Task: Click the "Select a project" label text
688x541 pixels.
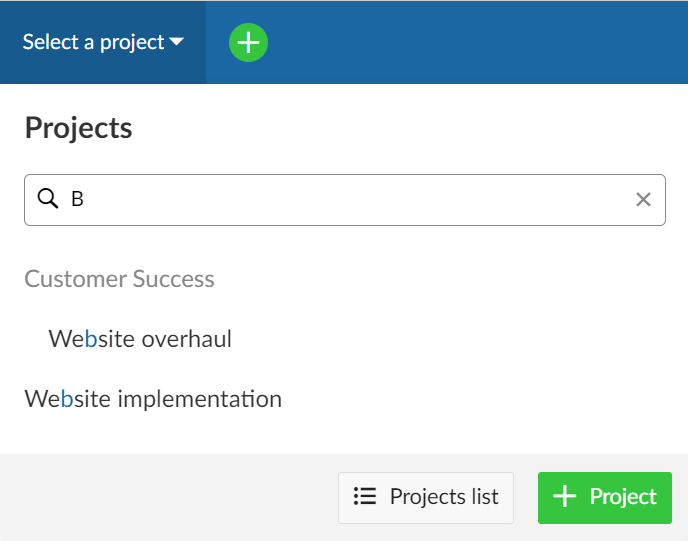Action: (x=93, y=43)
